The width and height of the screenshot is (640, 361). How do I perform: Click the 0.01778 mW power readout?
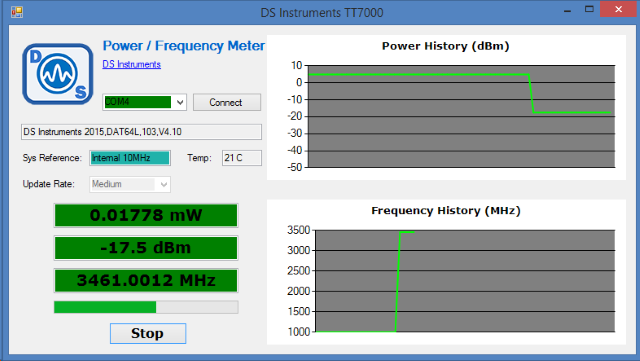146,215
